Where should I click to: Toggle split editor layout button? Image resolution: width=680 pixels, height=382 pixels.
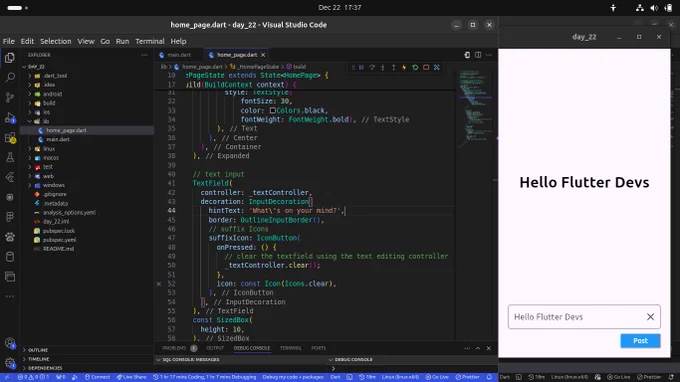point(478,55)
